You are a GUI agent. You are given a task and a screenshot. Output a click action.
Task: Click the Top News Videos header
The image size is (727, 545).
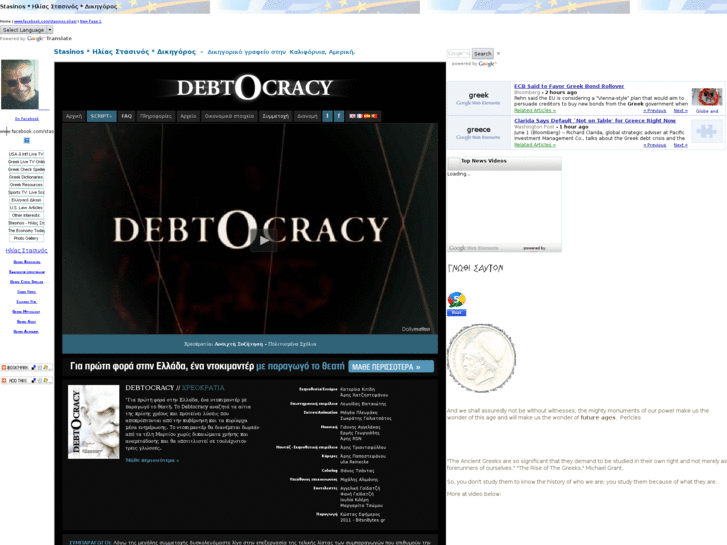(x=484, y=161)
